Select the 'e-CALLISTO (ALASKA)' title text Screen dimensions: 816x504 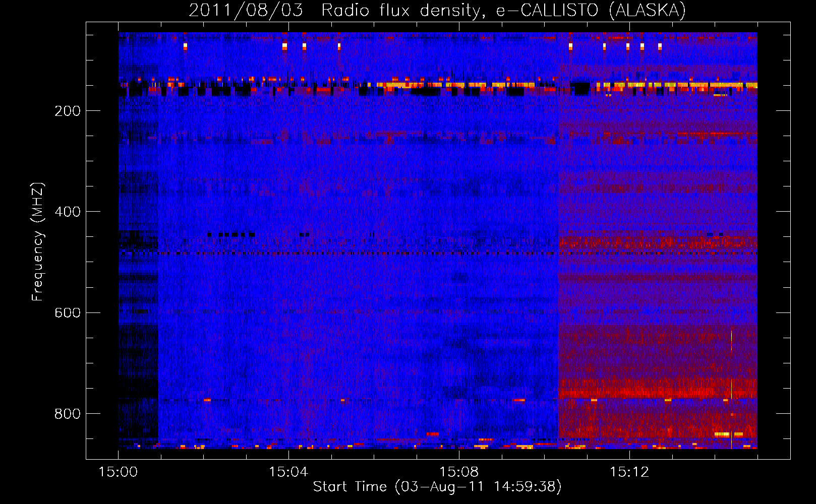pyautogui.click(x=591, y=11)
